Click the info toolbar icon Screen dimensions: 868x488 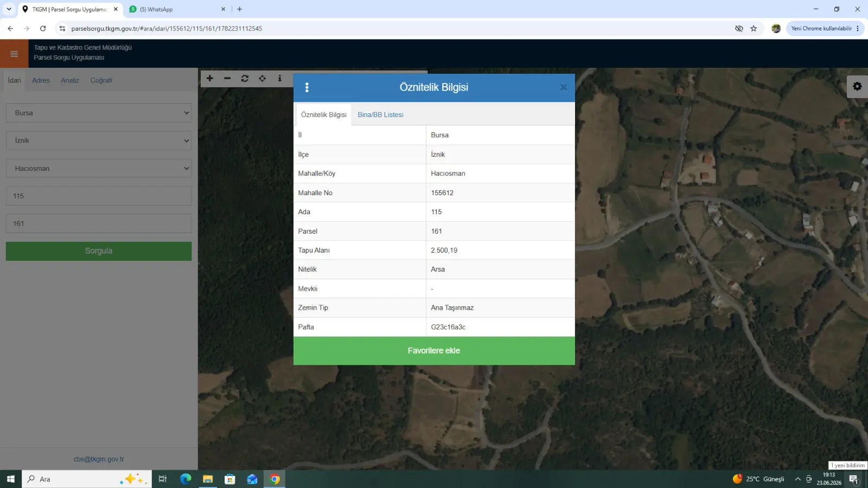click(280, 78)
